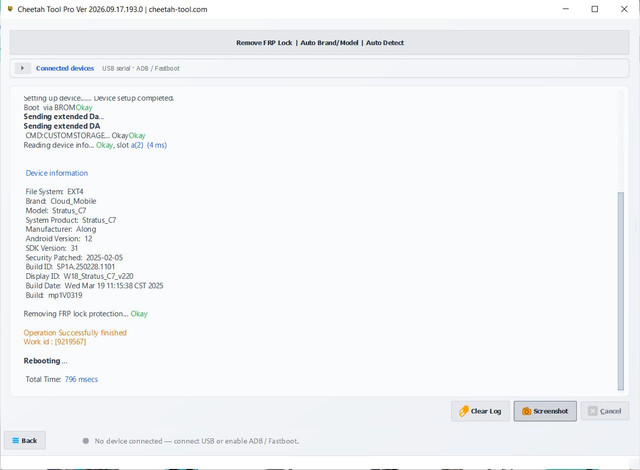Minimize the Cheetah Tool Pro window
640x470 pixels.
(566, 9)
